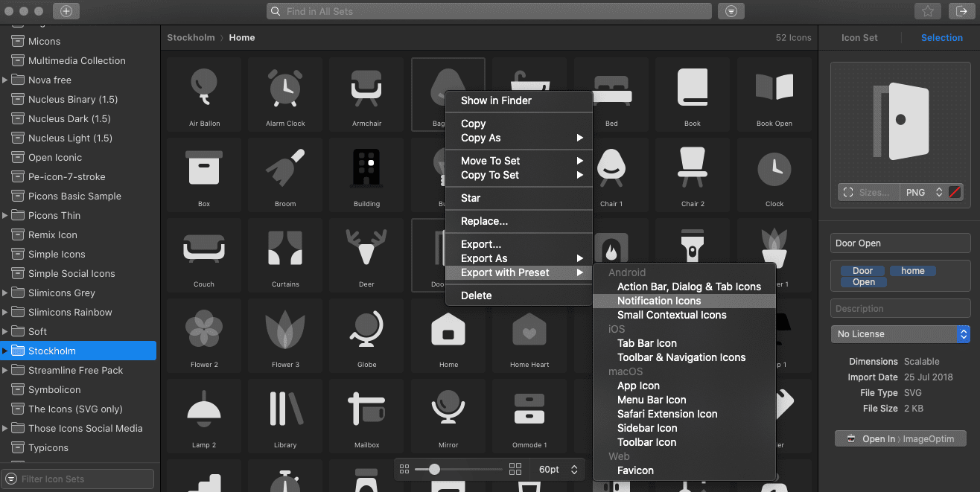Open search filter options button
The width and height of the screenshot is (980, 492).
tap(731, 11)
